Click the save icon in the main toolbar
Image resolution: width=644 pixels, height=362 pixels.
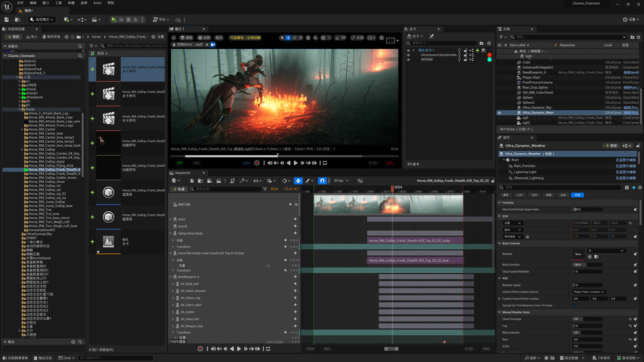(x=7, y=19)
